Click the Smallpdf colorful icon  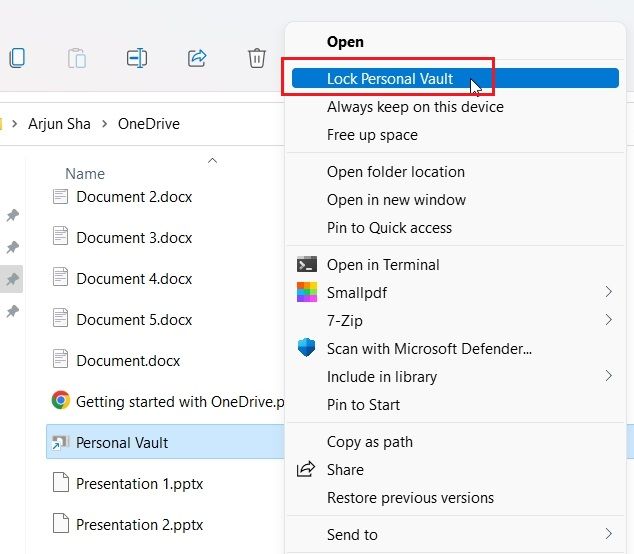(307, 292)
